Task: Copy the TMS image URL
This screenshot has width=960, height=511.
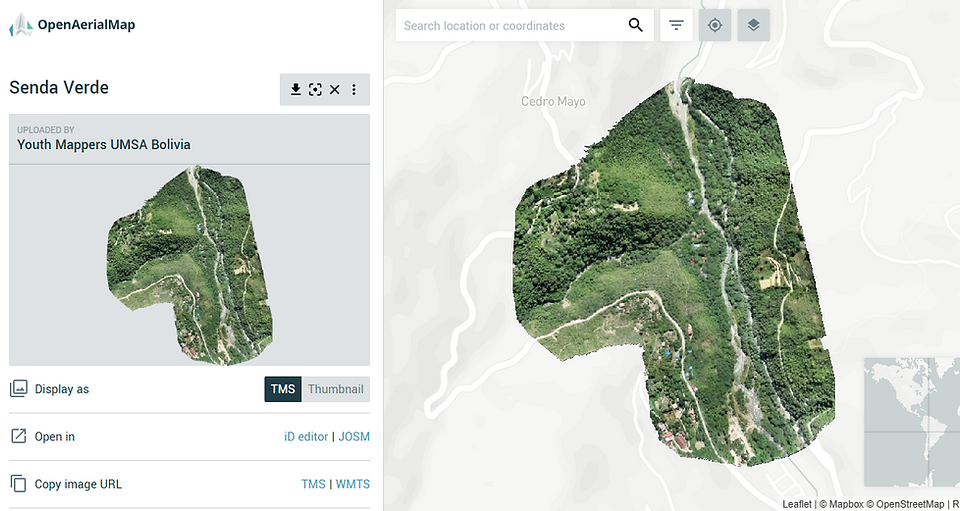Action: 313,484
